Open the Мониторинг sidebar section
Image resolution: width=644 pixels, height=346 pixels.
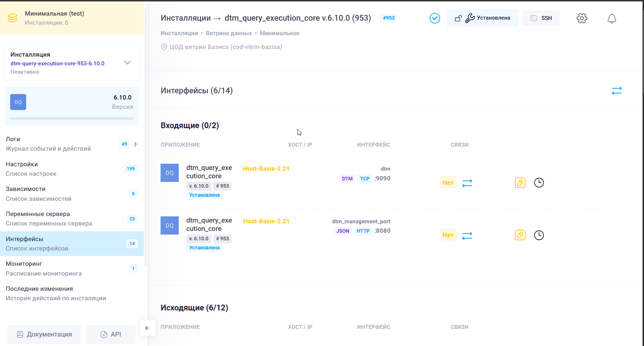click(24, 264)
